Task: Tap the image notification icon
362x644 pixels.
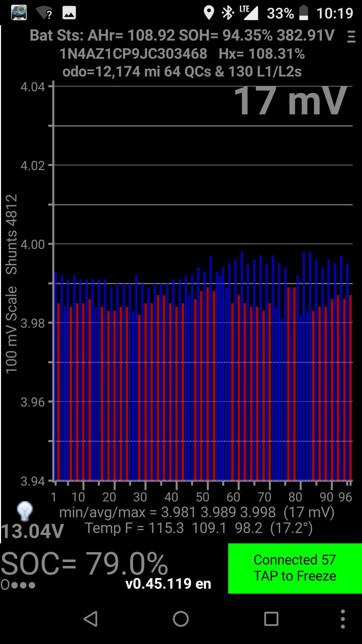Action: coord(69,13)
